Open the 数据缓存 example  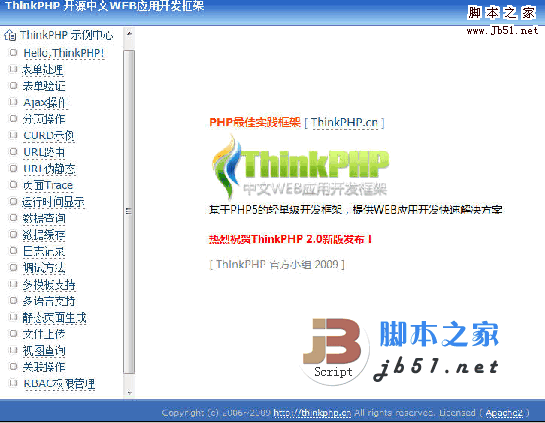pos(44,235)
